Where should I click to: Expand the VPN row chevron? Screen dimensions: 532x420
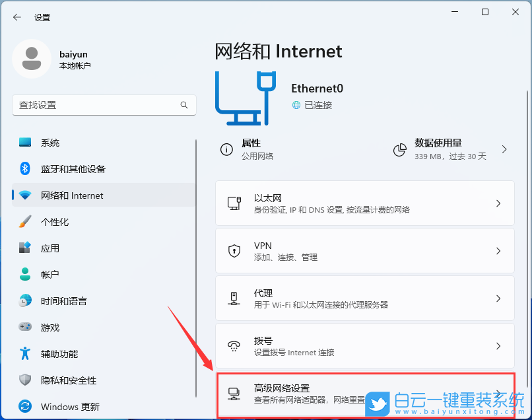pos(498,250)
